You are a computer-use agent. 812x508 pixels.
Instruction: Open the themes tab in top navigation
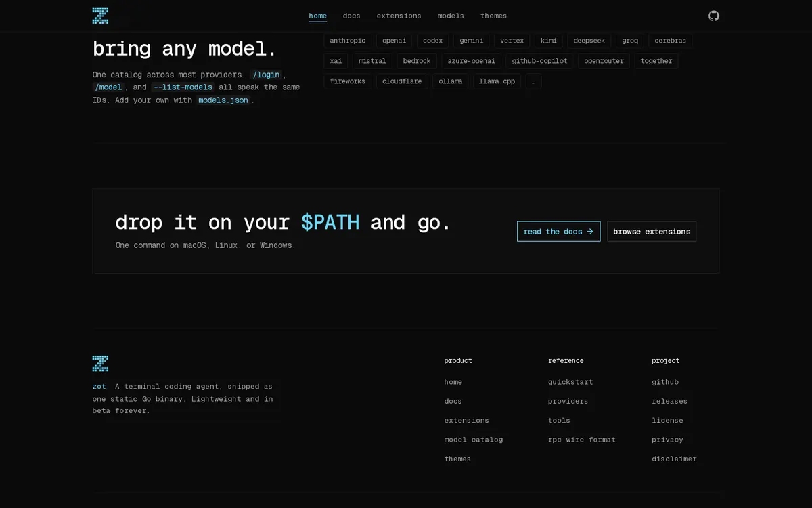pyautogui.click(x=494, y=16)
